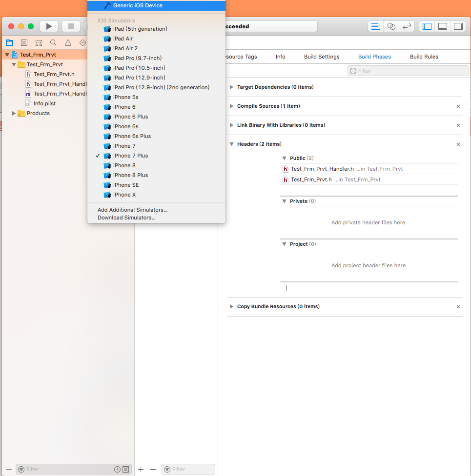Screen dimensions: 471x476
Task: Choose Generic iOS Device destination
Action: click(x=157, y=5)
